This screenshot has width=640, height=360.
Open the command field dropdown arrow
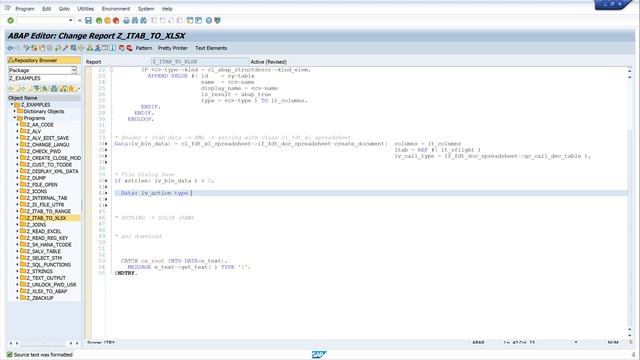tap(71, 20)
